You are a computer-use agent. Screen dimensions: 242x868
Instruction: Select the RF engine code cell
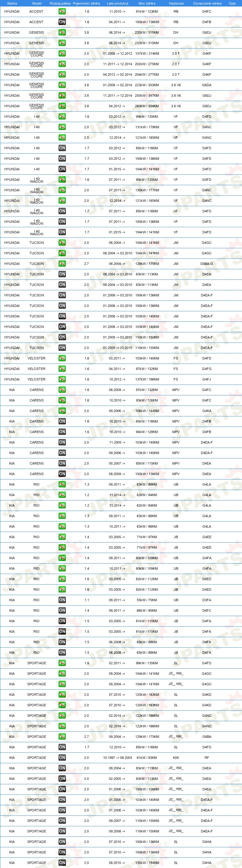(x=206, y=758)
